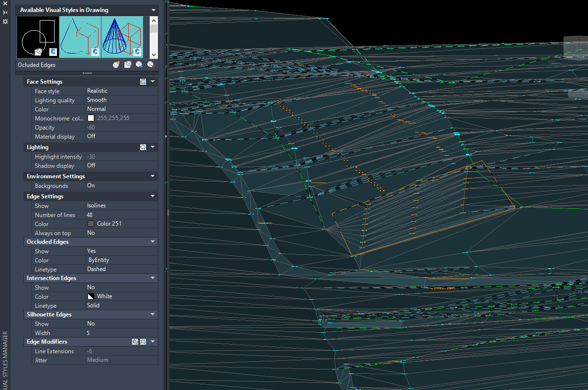Open the Available Visual Styles dropdown
Screen dimensions: 588x390
(x=153, y=10)
